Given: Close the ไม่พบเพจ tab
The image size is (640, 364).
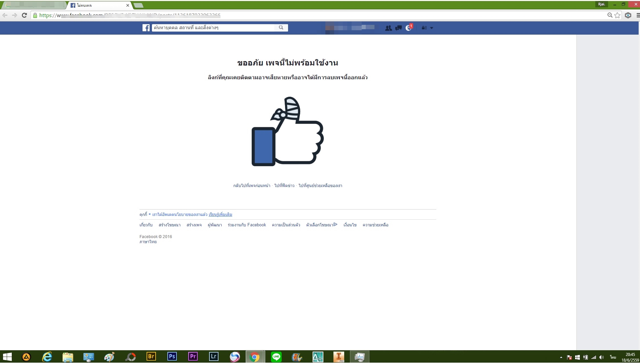Looking at the screenshot, I should point(128,5).
